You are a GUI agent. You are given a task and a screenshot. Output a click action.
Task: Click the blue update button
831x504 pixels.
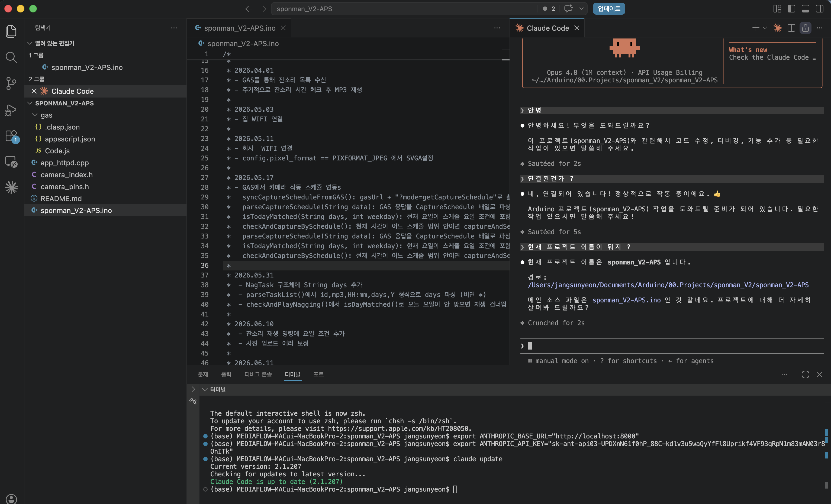(x=609, y=9)
